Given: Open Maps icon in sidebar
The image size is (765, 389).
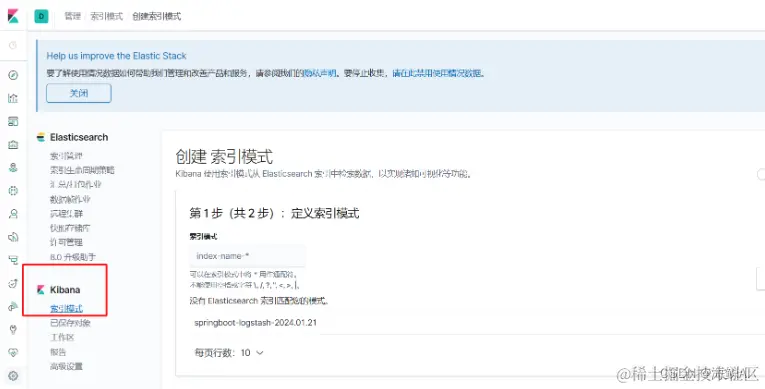Looking at the screenshot, I should coord(13,167).
